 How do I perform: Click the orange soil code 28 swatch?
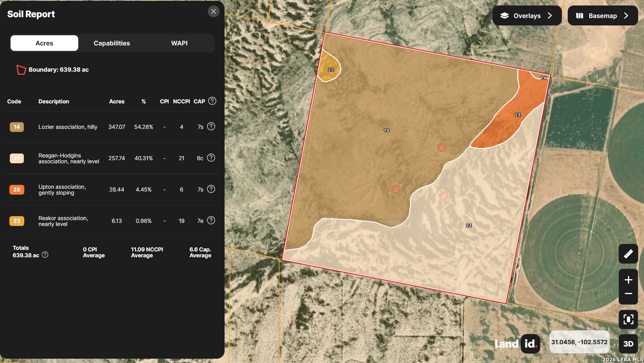coord(17,190)
